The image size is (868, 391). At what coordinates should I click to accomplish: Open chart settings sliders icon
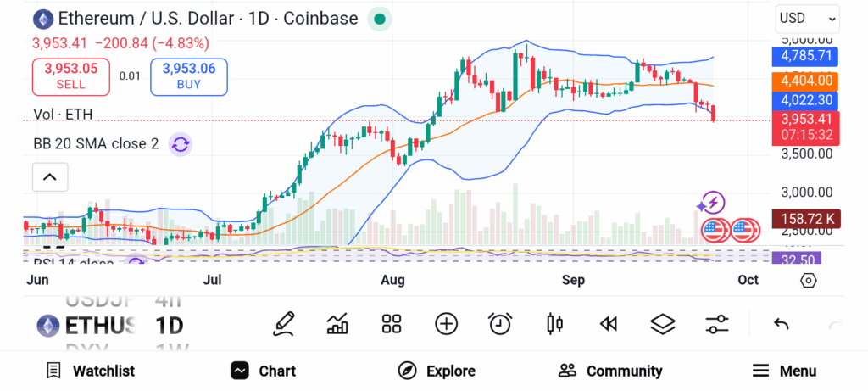coord(716,323)
